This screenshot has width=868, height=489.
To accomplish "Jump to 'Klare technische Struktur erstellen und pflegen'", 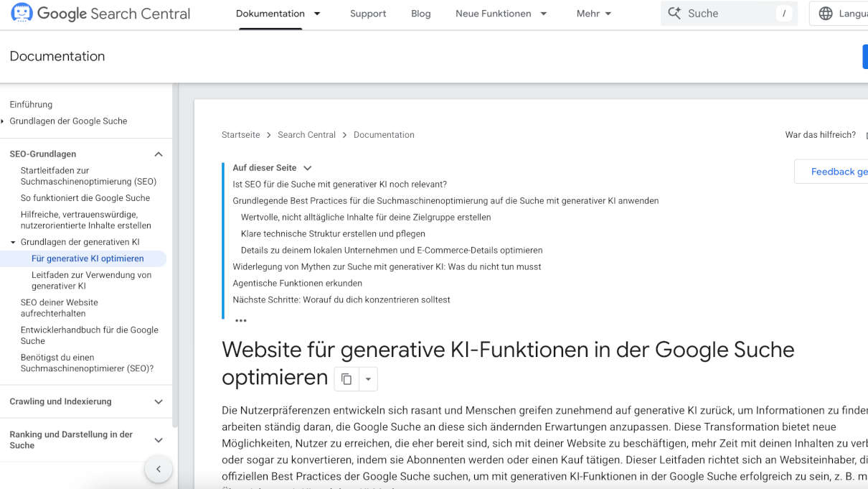I will [333, 234].
